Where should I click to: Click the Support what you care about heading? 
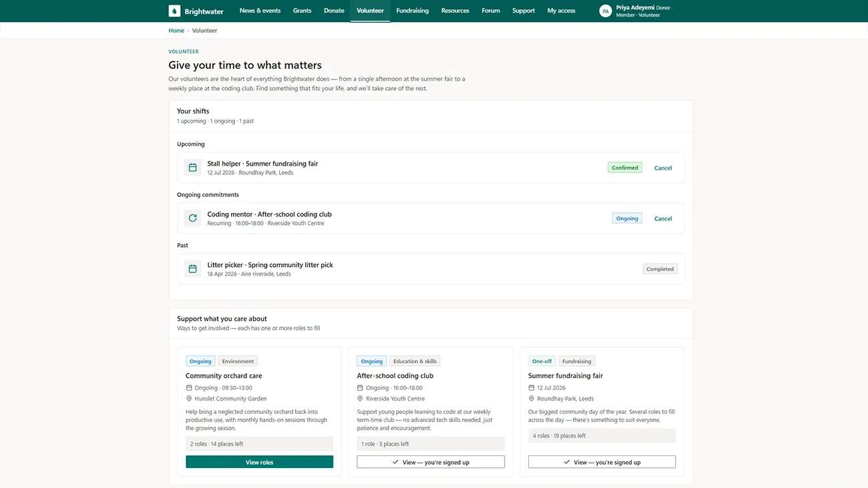tap(222, 318)
